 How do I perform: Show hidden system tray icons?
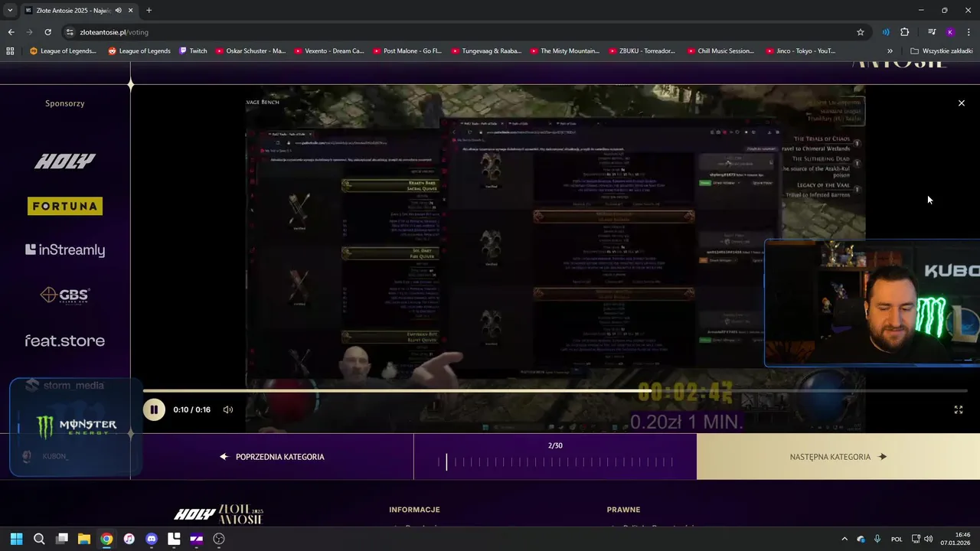(845, 539)
